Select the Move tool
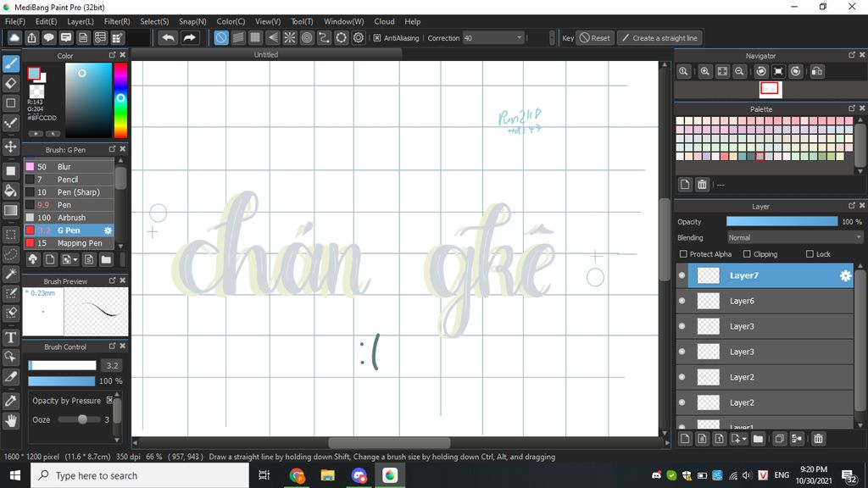The width and height of the screenshot is (868, 488). tap(10, 147)
